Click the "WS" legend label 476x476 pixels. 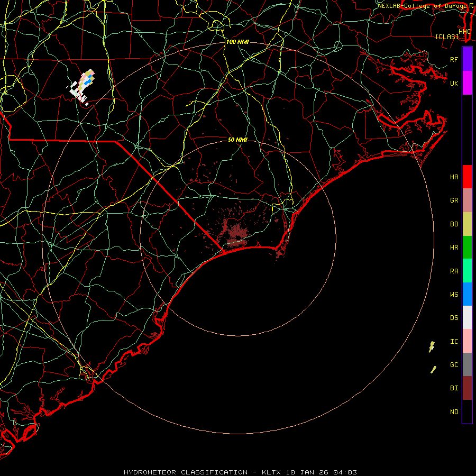(x=454, y=295)
